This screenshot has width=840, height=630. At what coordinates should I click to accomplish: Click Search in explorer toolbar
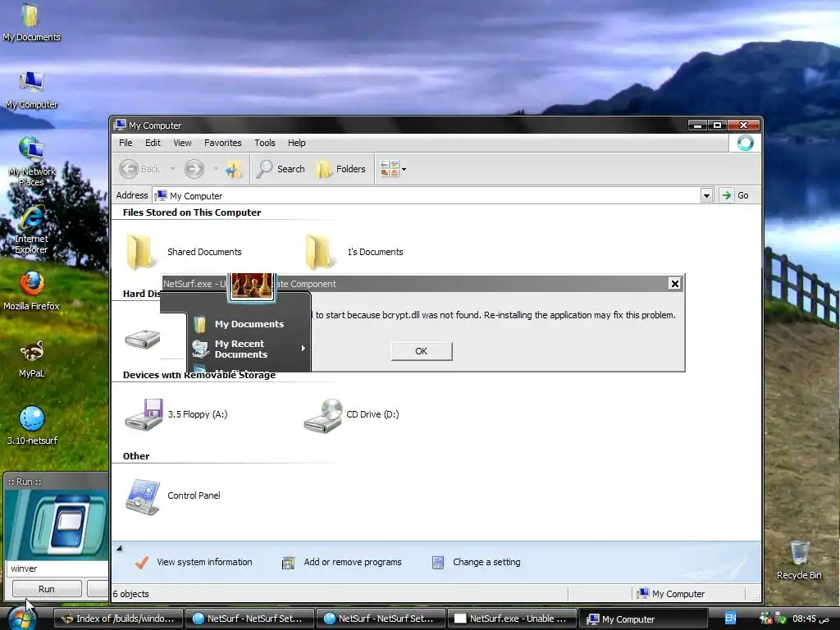click(x=281, y=169)
